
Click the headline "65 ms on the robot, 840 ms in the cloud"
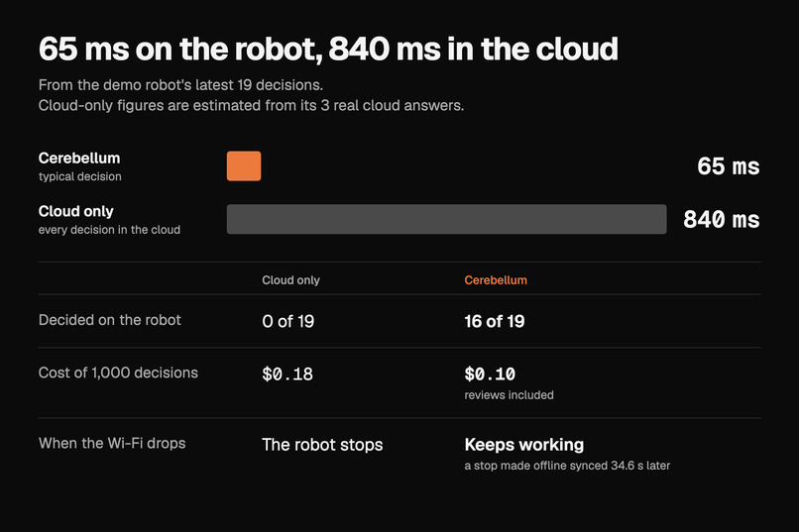pos(328,50)
